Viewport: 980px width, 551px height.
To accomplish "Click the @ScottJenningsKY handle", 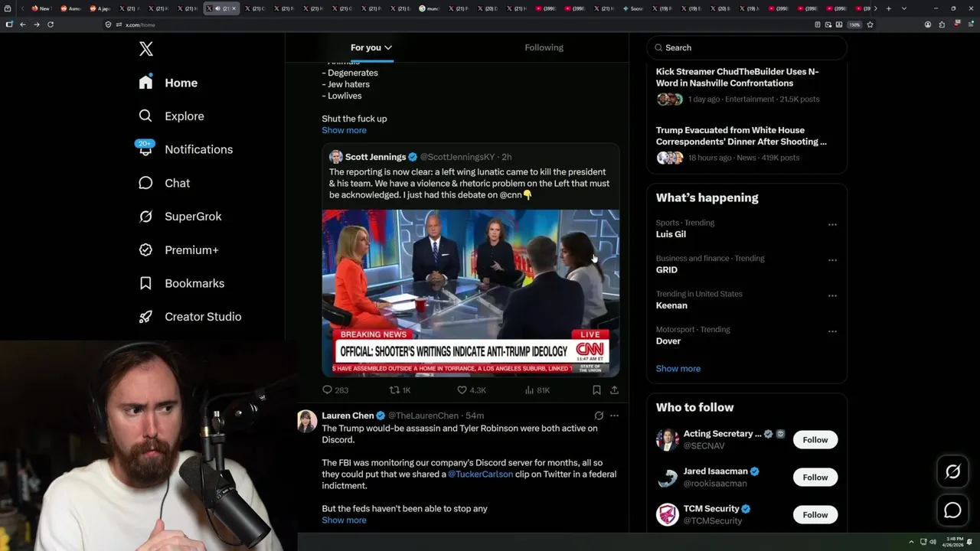I will pos(457,157).
